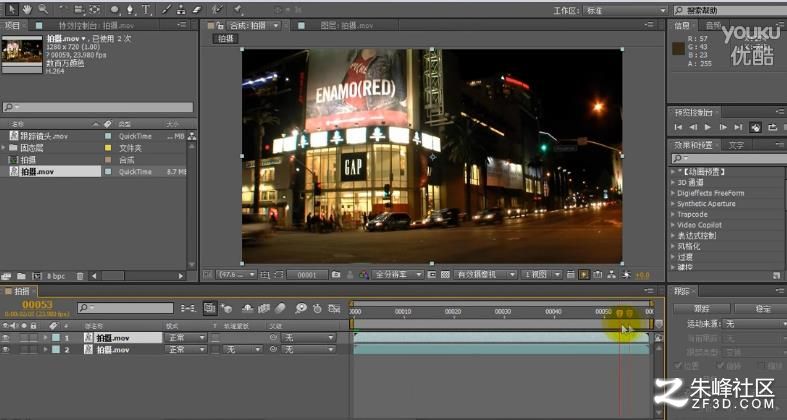Toggle transparency grid icon in viewer
This screenshot has height=420, width=787.
[x=445, y=274]
